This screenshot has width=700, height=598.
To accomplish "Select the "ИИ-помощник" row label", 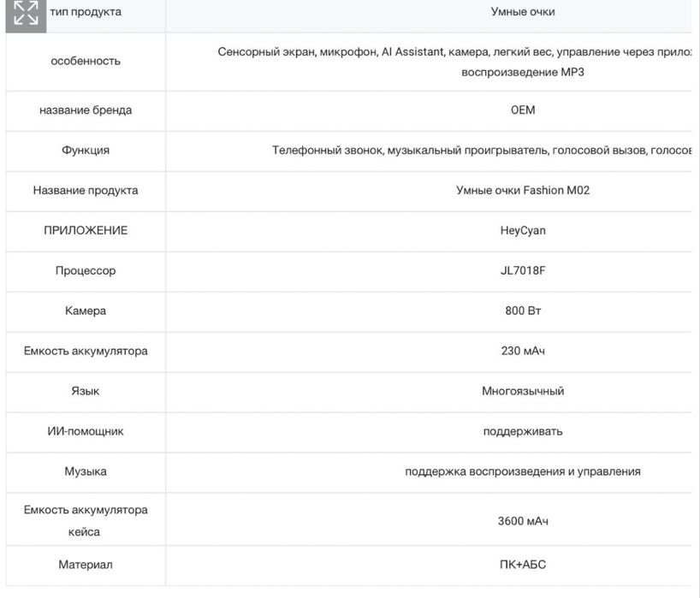I will click(86, 432).
